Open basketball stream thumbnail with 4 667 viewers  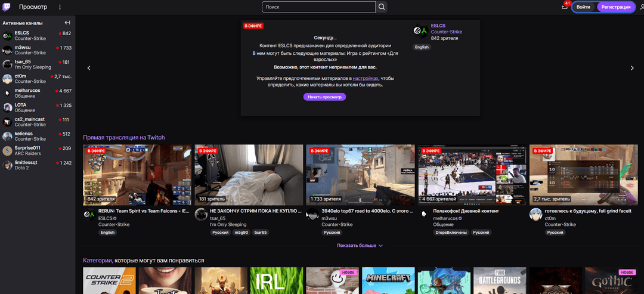pos(472,175)
